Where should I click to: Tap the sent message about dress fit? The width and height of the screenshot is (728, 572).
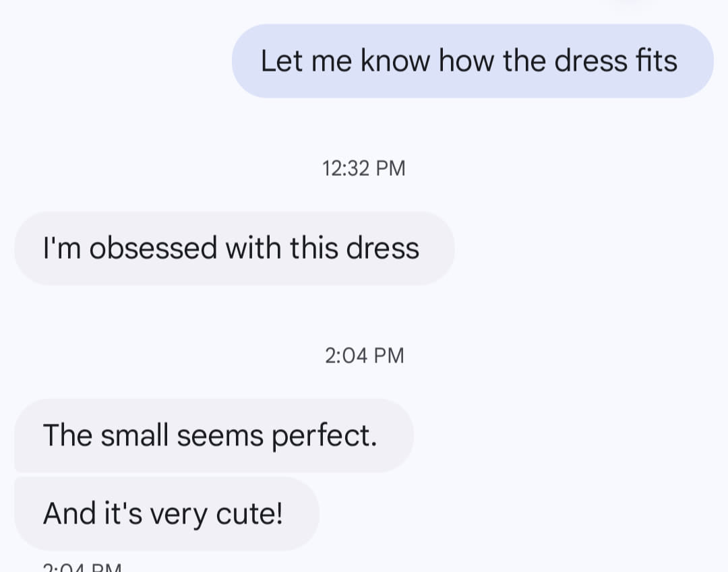pyautogui.click(x=472, y=61)
